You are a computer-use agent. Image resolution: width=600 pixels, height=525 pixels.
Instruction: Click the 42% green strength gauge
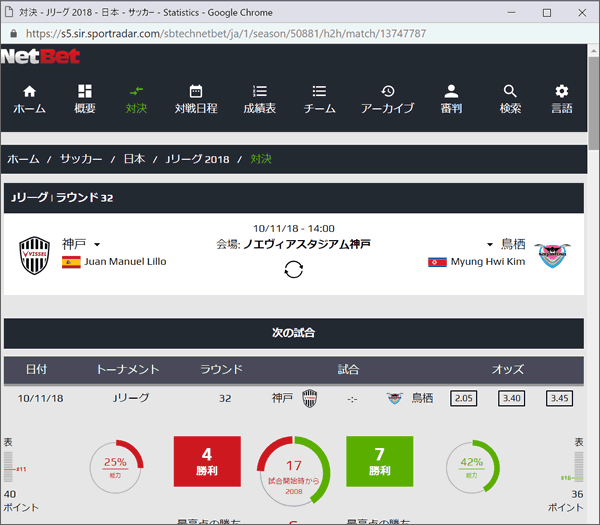tap(472, 467)
